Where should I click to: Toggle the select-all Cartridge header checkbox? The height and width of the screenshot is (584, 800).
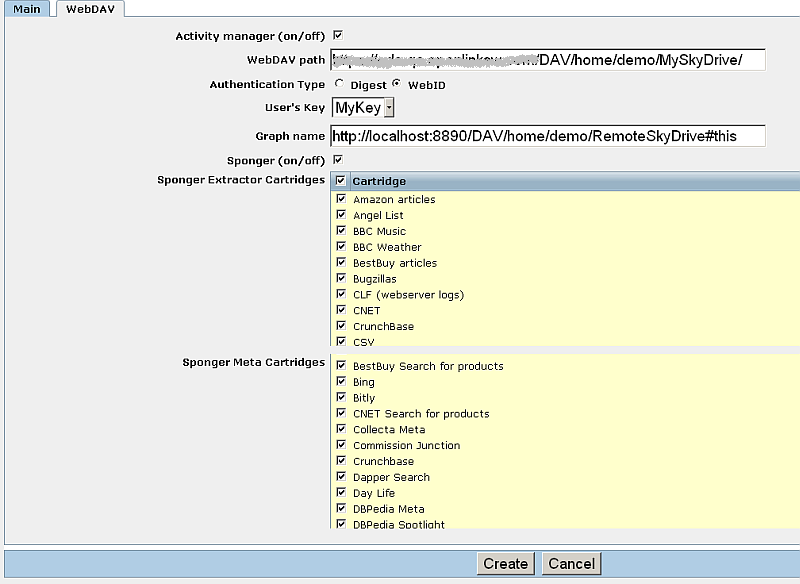coord(341,181)
